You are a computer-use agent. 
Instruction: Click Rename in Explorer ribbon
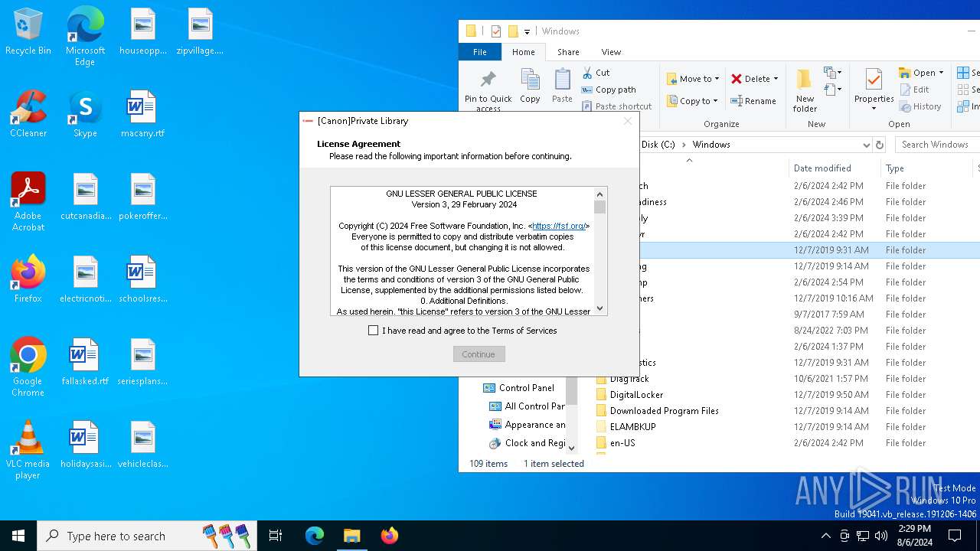pos(753,101)
